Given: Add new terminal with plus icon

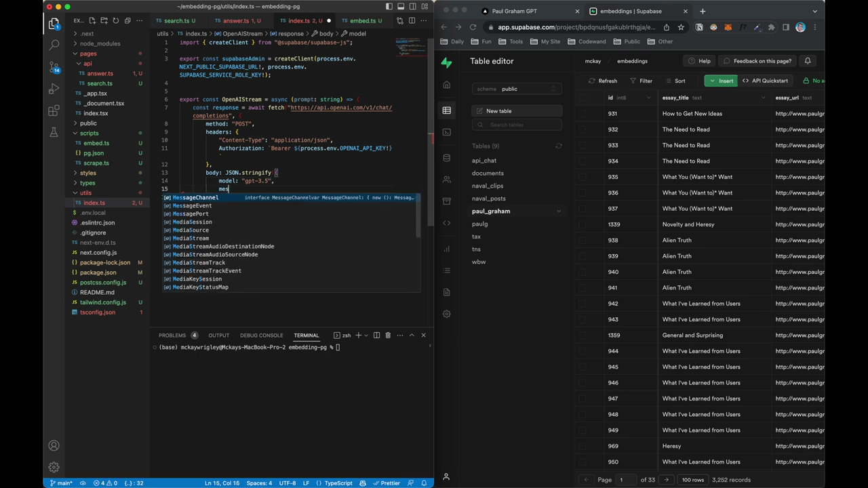Looking at the screenshot, I should [358, 335].
